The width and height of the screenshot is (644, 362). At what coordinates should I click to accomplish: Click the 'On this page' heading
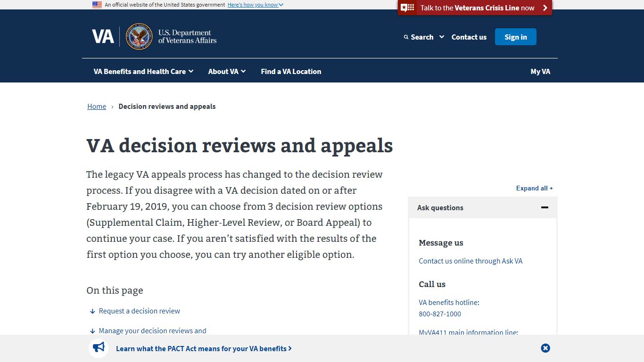(115, 290)
